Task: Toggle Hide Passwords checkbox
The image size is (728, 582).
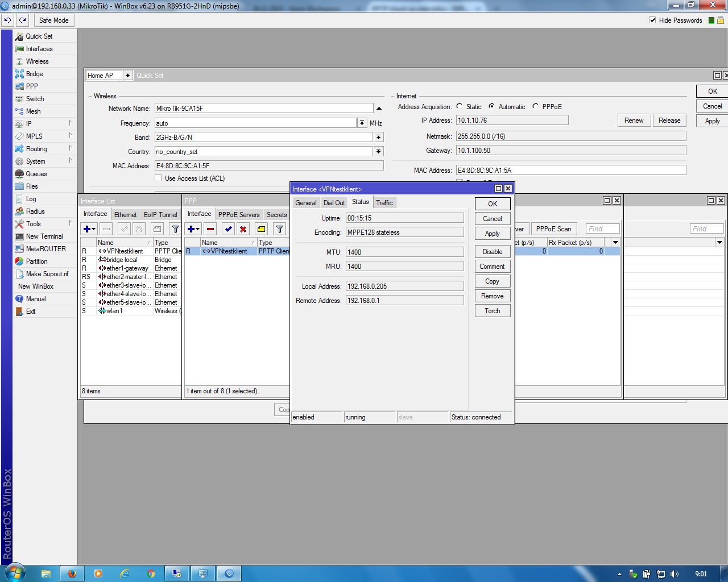Action: [x=652, y=20]
